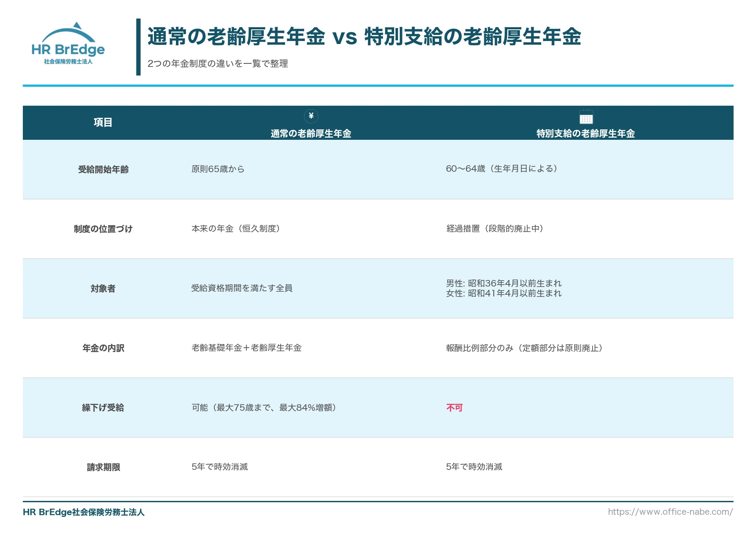Click the HR BrEdge logo
Viewport: 756px width, 535px height.
click(x=68, y=43)
